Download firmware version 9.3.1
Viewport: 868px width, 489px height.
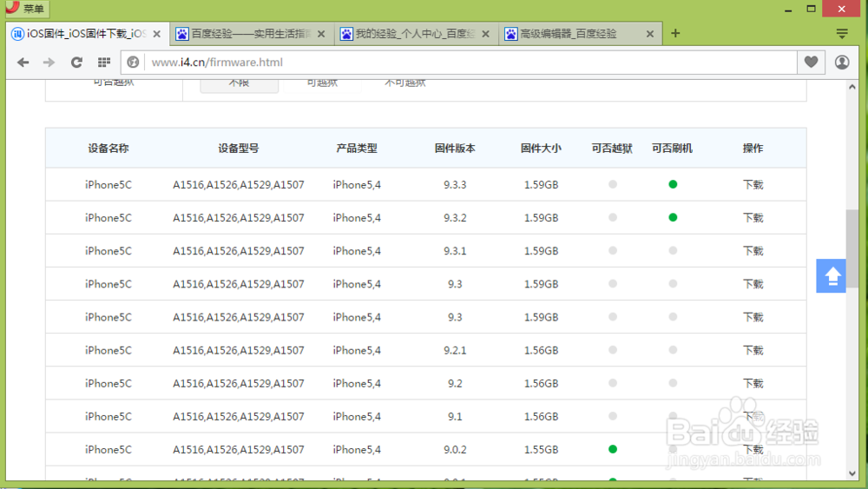pos(753,251)
